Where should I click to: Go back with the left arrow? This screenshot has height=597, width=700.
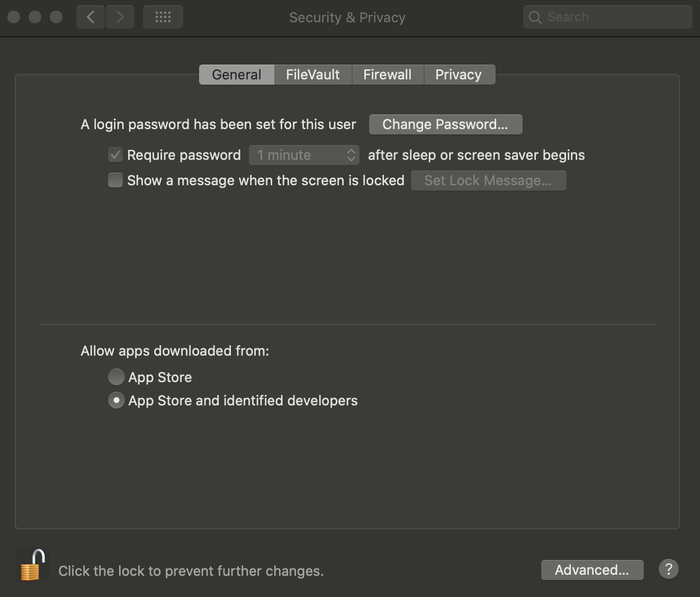coord(91,17)
